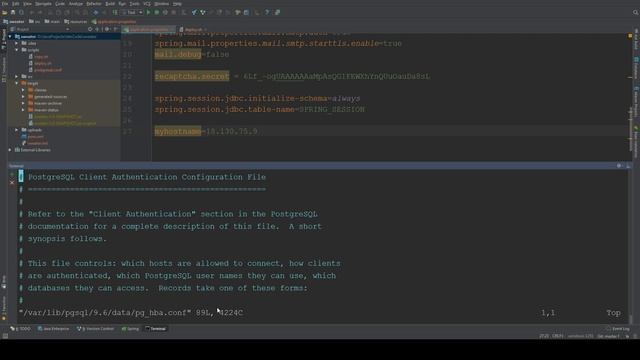Click the Back navigation arrow icon
Screen dimensions: 640x360
coord(96,13)
